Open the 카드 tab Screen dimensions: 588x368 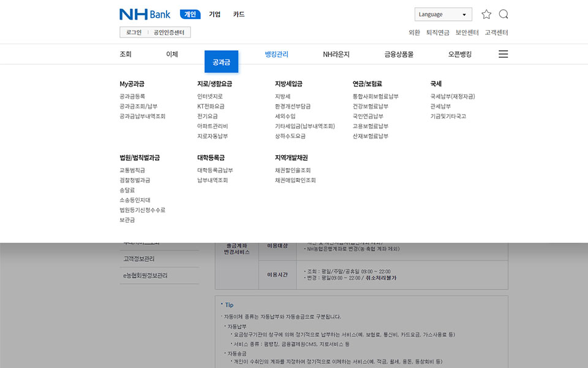pos(238,14)
